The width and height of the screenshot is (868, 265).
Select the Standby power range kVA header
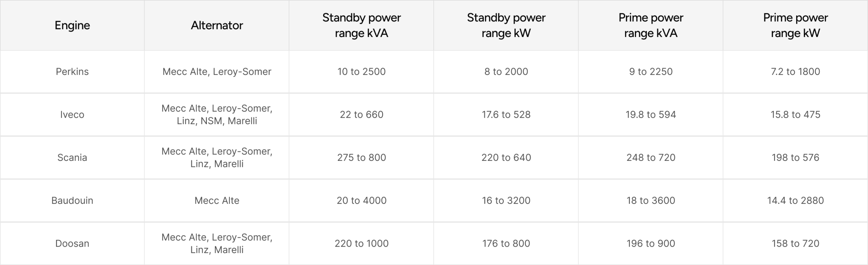point(361,25)
